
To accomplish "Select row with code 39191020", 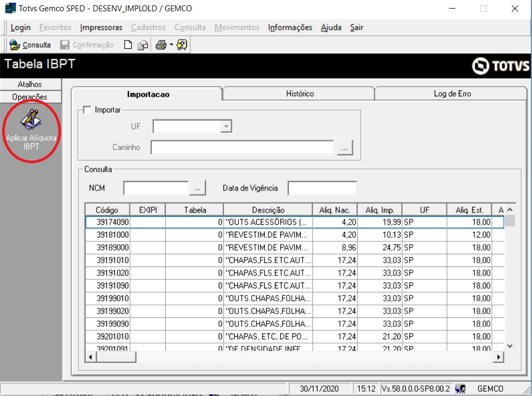I will [295, 273].
